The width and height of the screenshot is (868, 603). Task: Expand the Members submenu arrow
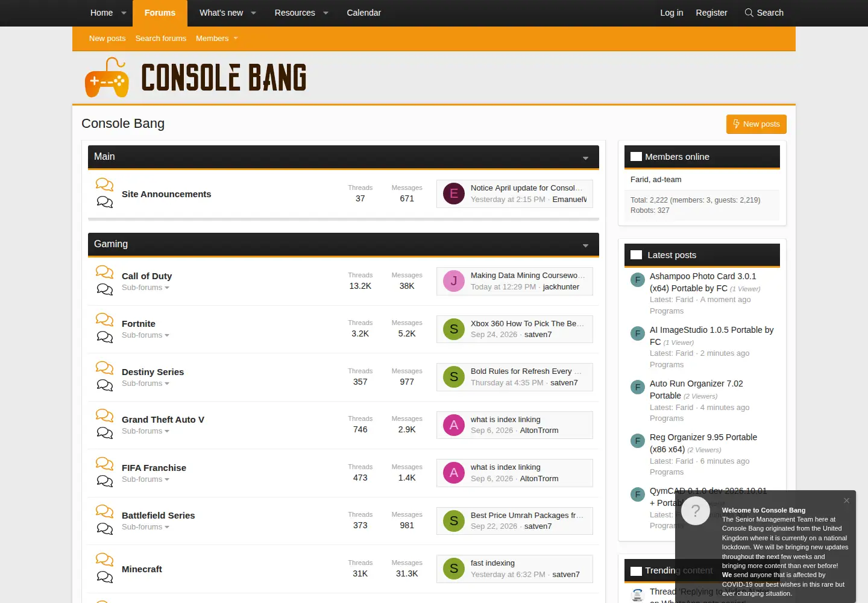[236, 39]
